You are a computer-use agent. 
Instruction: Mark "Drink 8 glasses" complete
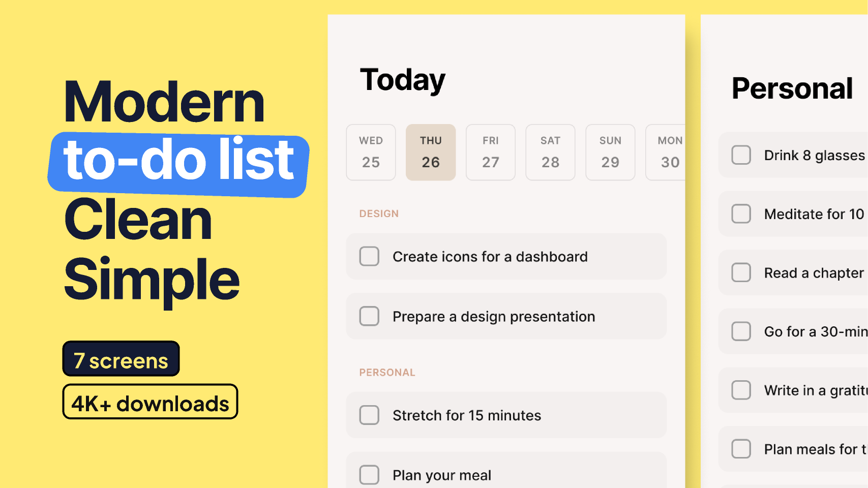741,155
